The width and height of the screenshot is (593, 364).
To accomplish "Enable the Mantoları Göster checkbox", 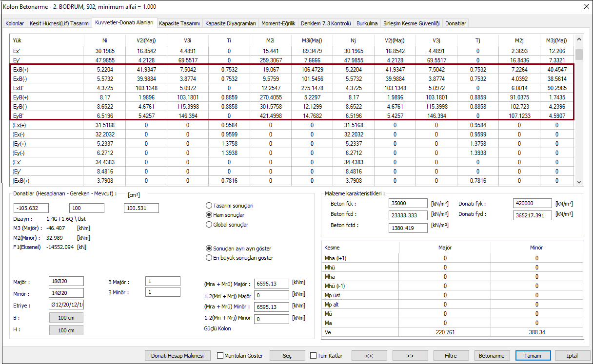I will 220,356.
